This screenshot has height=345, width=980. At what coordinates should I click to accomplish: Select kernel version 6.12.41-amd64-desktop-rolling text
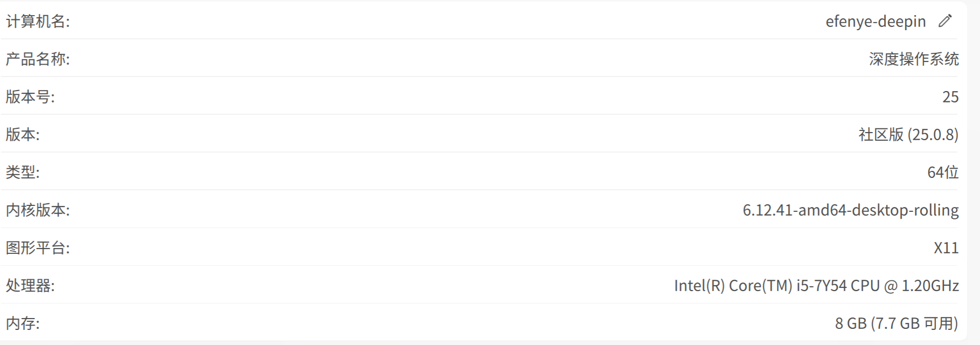tap(851, 210)
